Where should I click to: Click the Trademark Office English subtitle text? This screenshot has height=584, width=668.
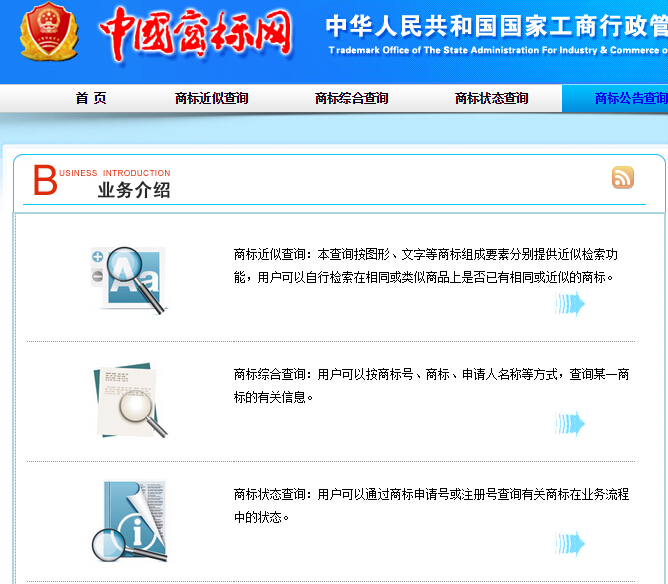498,50
